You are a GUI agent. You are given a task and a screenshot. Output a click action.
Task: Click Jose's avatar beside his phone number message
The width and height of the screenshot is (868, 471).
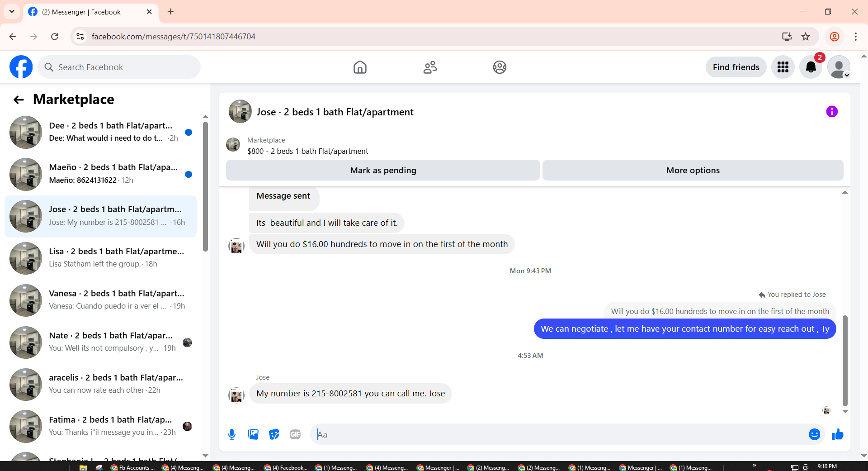click(236, 395)
